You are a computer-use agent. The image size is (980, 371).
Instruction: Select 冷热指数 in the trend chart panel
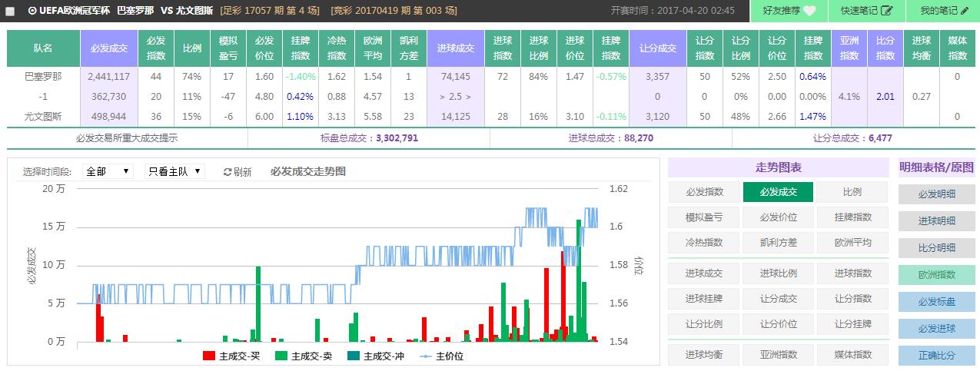pos(704,243)
